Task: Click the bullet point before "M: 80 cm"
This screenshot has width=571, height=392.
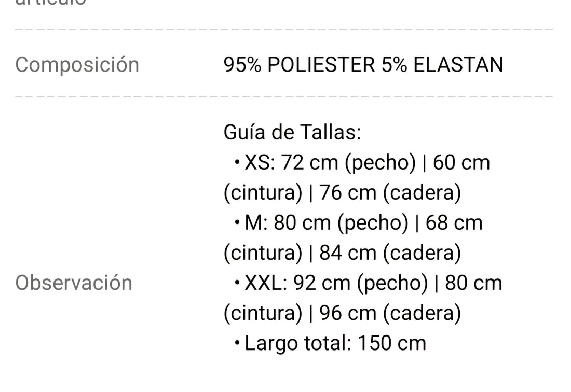Action: [x=237, y=223]
